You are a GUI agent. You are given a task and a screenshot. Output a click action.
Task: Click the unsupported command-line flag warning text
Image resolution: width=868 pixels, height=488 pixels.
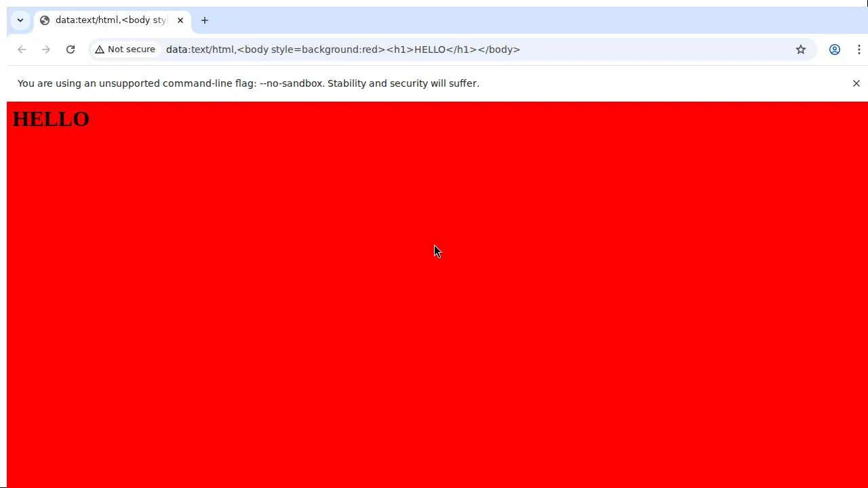click(x=248, y=83)
